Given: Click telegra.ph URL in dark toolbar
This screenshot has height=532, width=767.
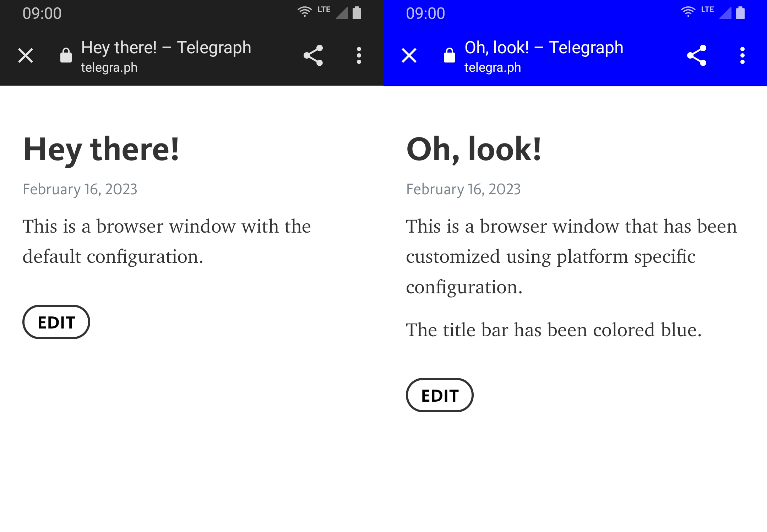Looking at the screenshot, I should (x=109, y=67).
